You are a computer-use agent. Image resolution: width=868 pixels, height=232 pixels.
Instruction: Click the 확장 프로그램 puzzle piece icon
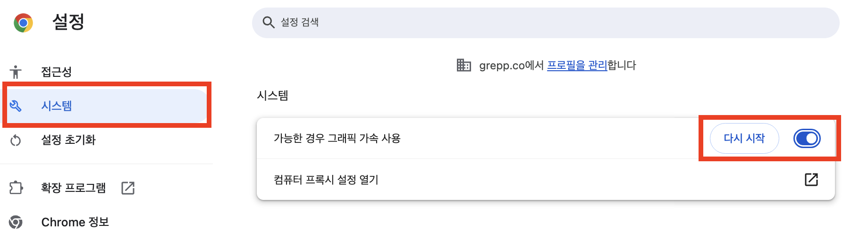click(16, 188)
